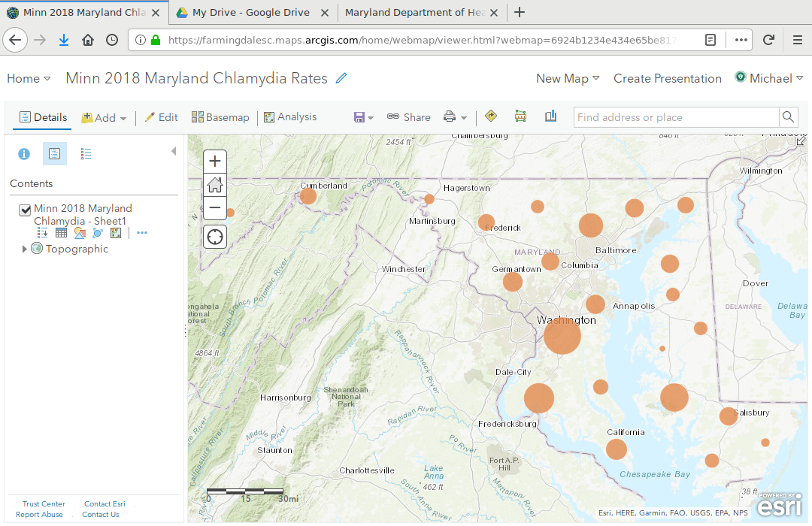Viewport: 812px width, 526px height.
Task: Open Report Abuse link
Action: point(39,514)
